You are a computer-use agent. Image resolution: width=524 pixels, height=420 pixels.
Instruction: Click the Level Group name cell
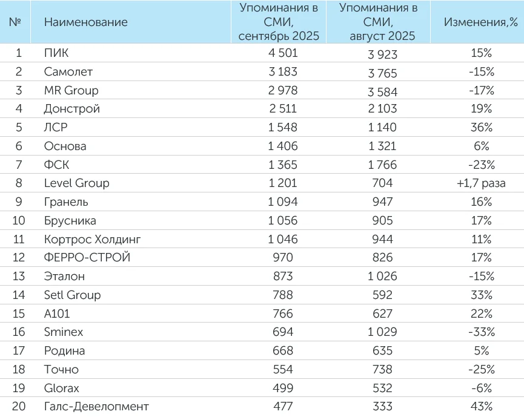coord(76,183)
